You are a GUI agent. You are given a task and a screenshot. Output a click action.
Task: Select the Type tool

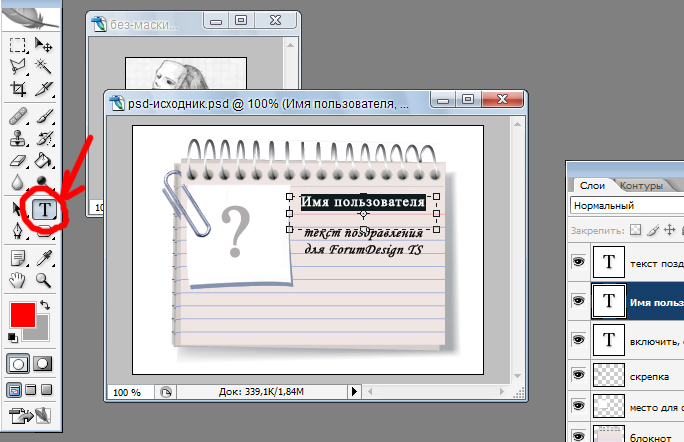(44, 210)
